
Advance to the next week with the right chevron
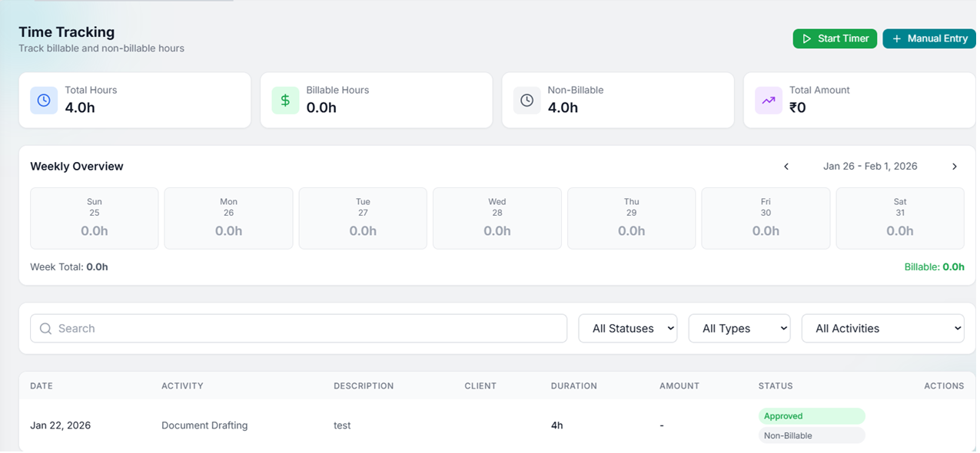click(x=955, y=167)
